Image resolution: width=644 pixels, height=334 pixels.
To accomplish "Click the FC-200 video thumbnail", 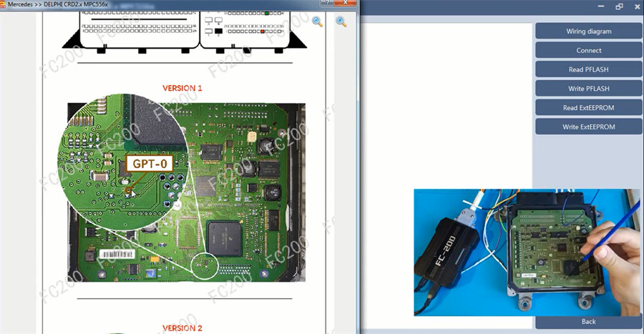I will pos(527,252).
